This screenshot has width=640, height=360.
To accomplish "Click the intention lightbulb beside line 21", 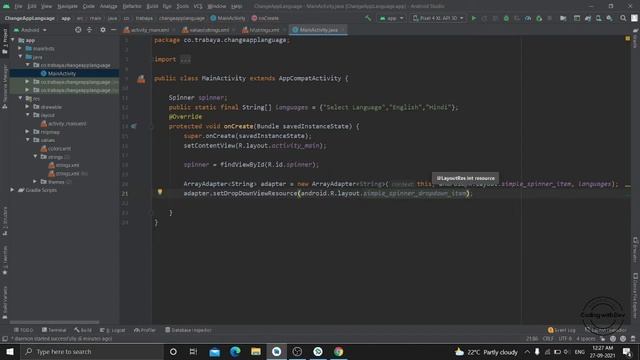I will (x=160, y=192).
